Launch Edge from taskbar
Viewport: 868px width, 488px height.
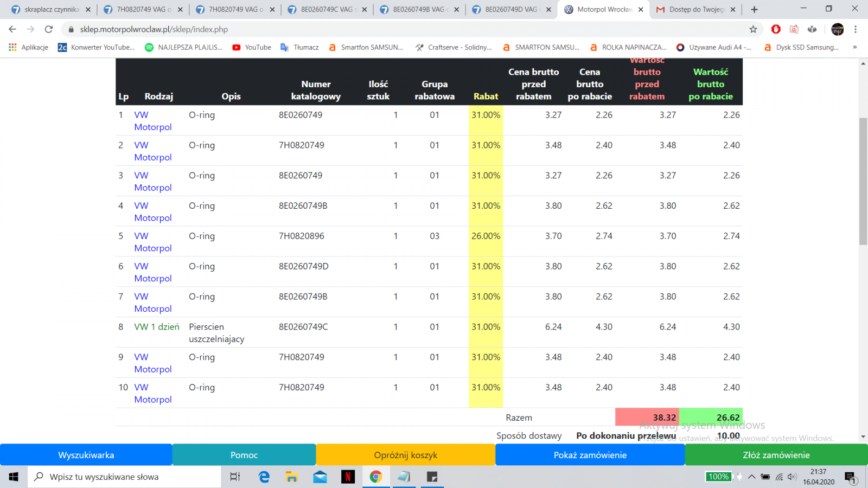[x=264, y=477]
